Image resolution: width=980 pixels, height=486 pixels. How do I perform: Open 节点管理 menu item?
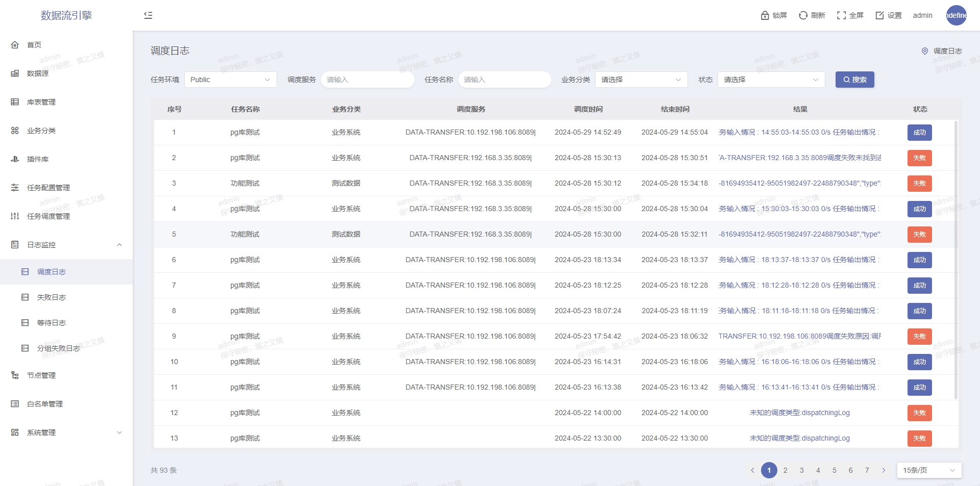66,375
